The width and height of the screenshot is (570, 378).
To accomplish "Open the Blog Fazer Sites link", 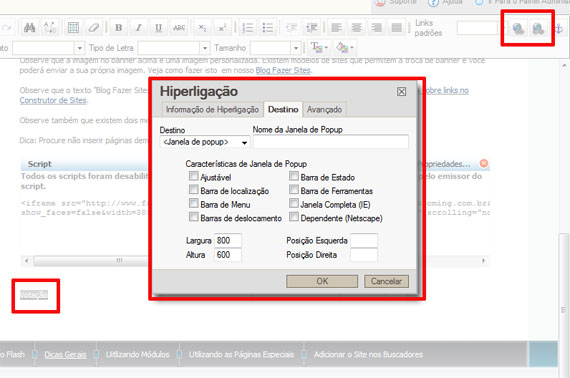I will tap(283, 71).
